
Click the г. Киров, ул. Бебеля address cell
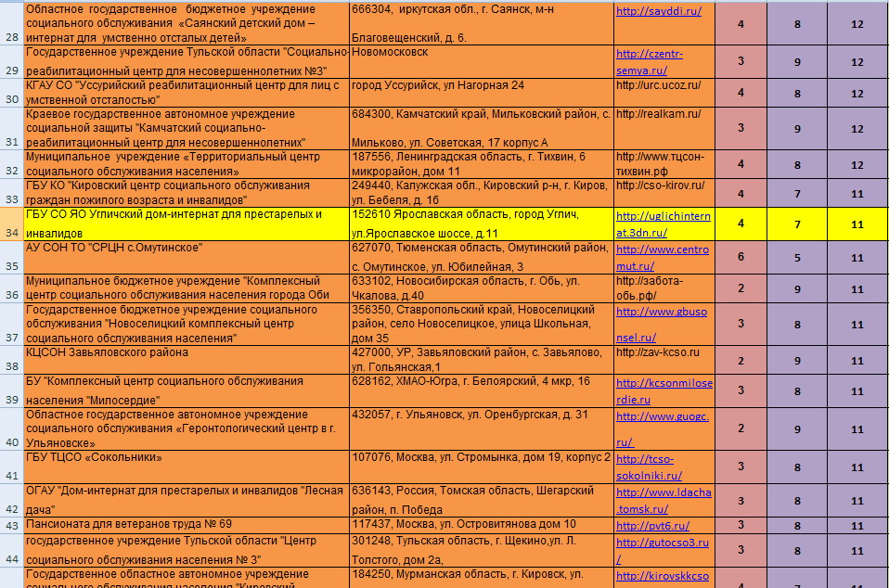[482, 193]
